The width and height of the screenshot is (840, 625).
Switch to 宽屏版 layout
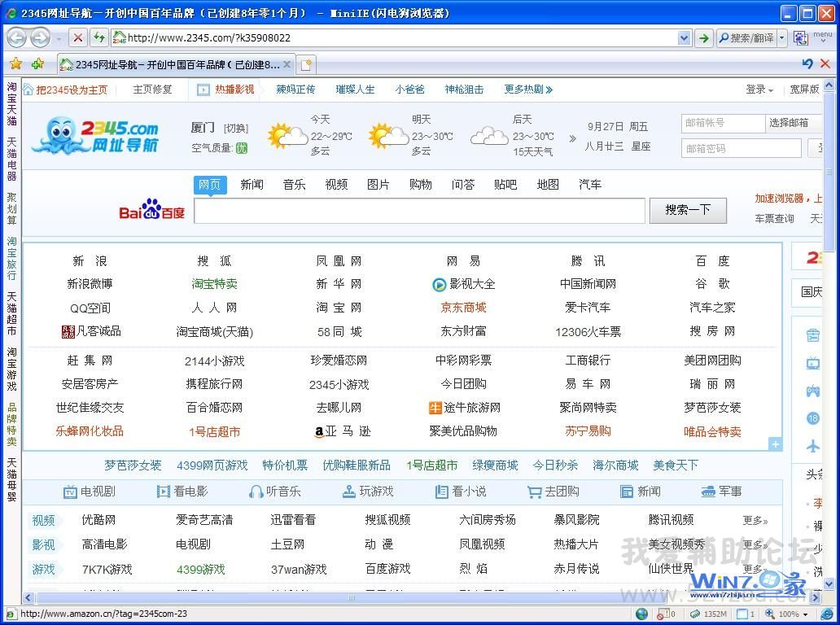[x=804, y=90]
